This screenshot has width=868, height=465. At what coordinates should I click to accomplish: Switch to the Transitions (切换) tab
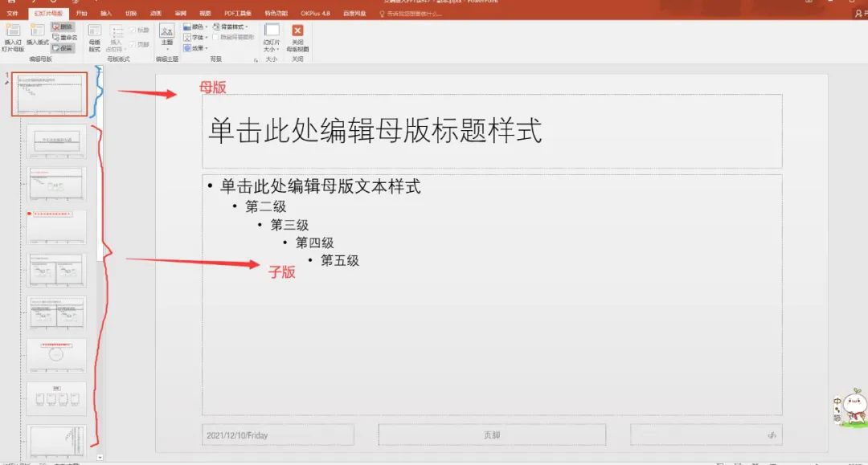pyautogui.click(x=131, y=14)
